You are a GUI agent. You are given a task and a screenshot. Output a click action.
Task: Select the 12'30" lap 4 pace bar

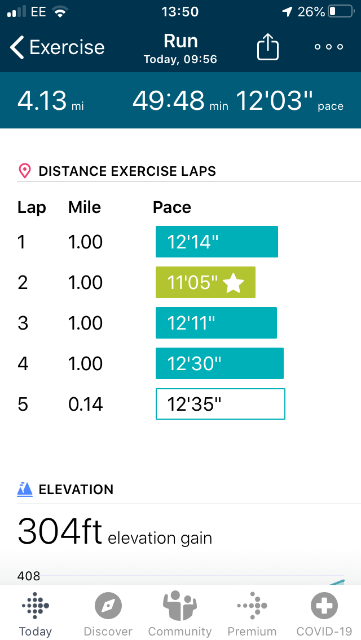click(220, 363)
